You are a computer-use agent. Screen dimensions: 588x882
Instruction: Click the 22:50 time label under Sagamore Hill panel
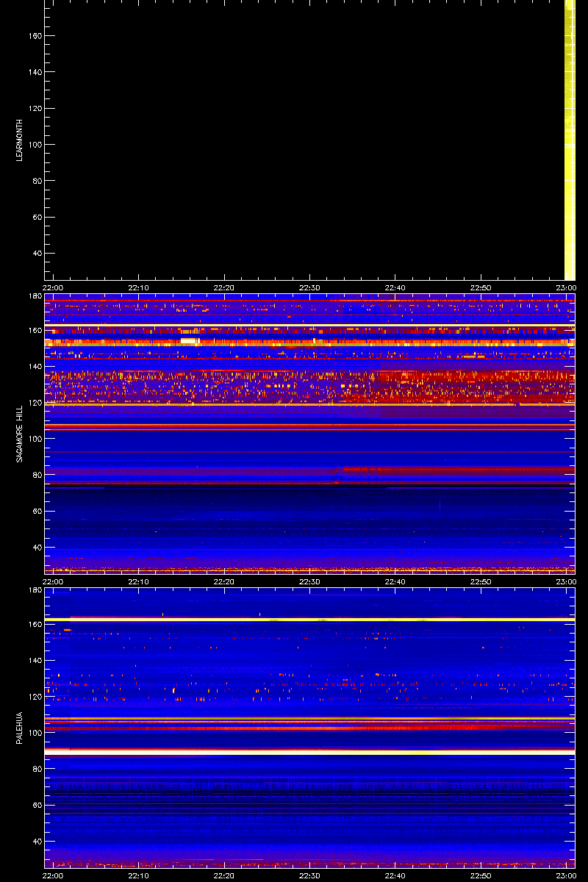pyautogui.click(x=481, y=581)
